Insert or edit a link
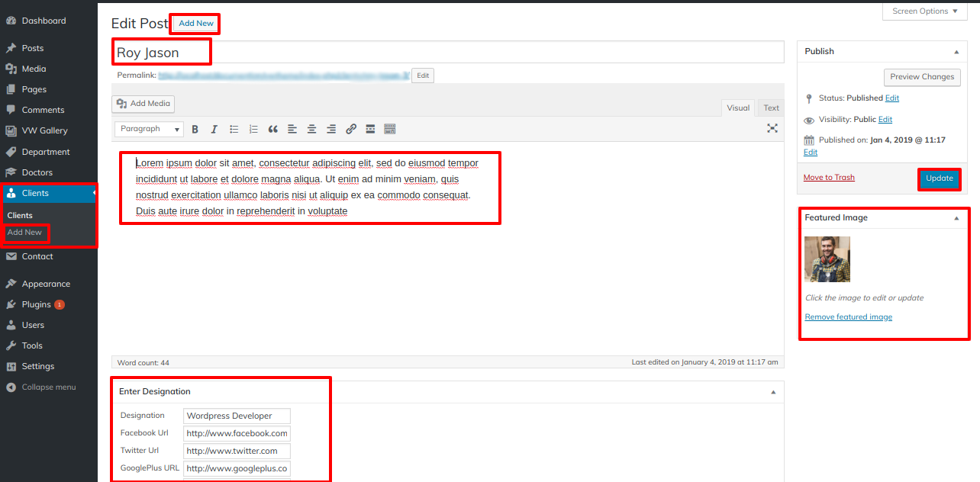 click(351, 130)
